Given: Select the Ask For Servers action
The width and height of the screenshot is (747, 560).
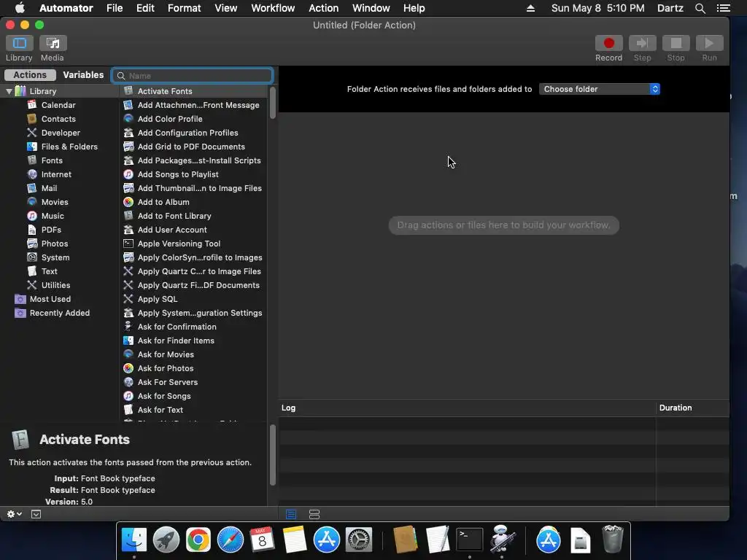Looking at the screenshot, I should [x=193, y=382].
